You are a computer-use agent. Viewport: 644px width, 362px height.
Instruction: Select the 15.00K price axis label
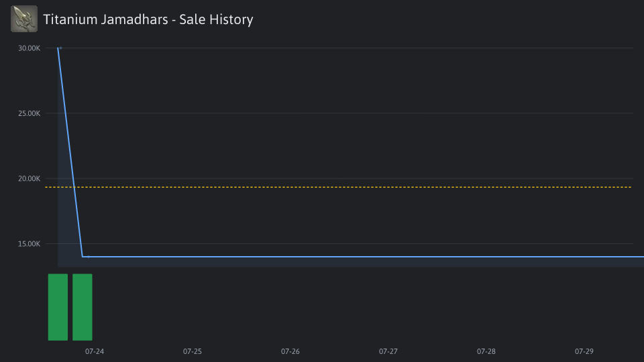tap(29, 244)
